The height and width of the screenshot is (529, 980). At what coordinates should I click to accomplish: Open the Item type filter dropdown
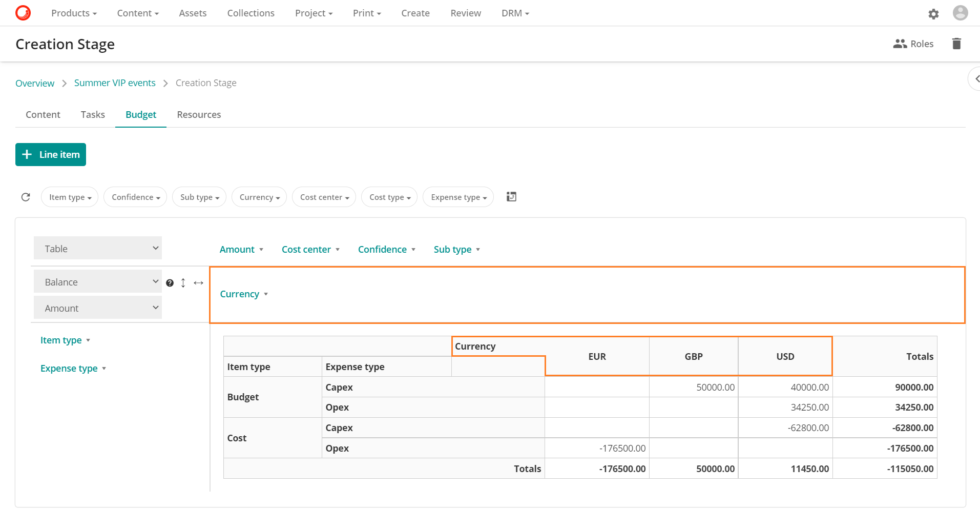point(70,197)
